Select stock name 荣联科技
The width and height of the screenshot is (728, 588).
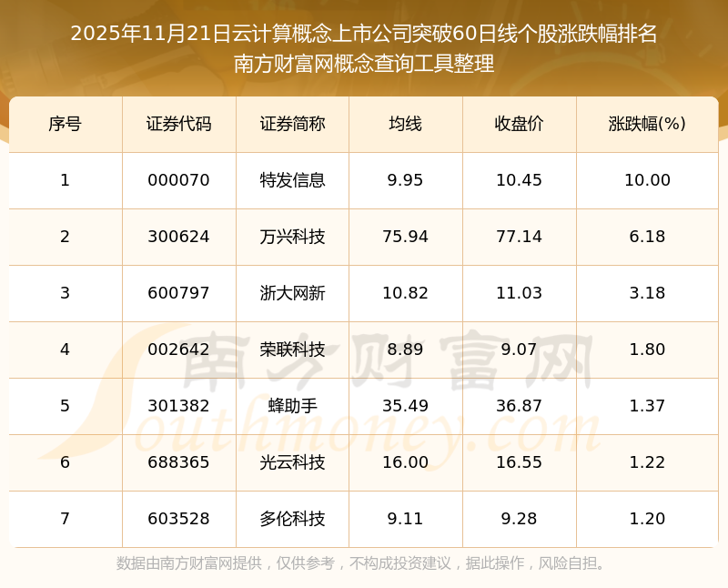coord(292,350)
